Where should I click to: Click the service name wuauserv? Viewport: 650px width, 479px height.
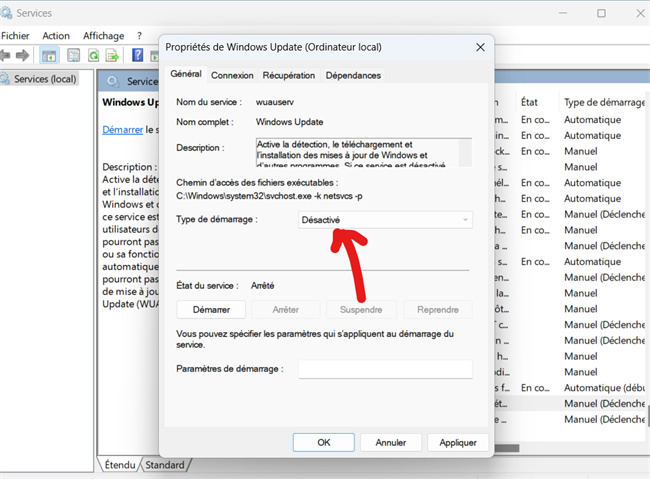click(275, 102)
